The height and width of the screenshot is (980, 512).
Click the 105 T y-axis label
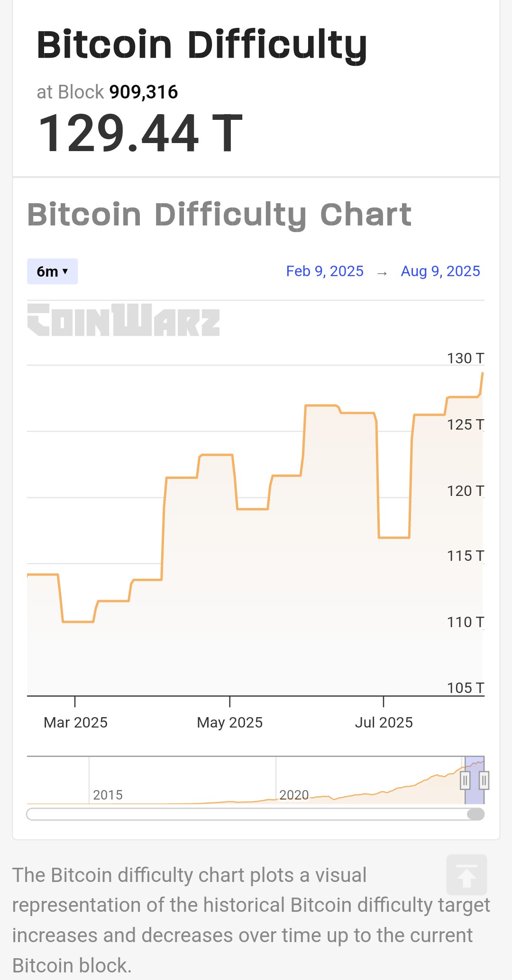click(x=466, y=688)
